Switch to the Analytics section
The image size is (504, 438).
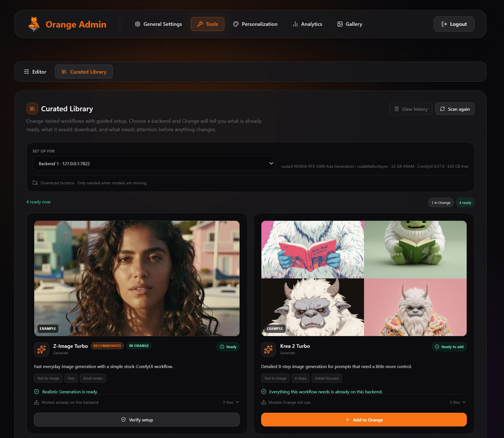click(x=307, y=24)
